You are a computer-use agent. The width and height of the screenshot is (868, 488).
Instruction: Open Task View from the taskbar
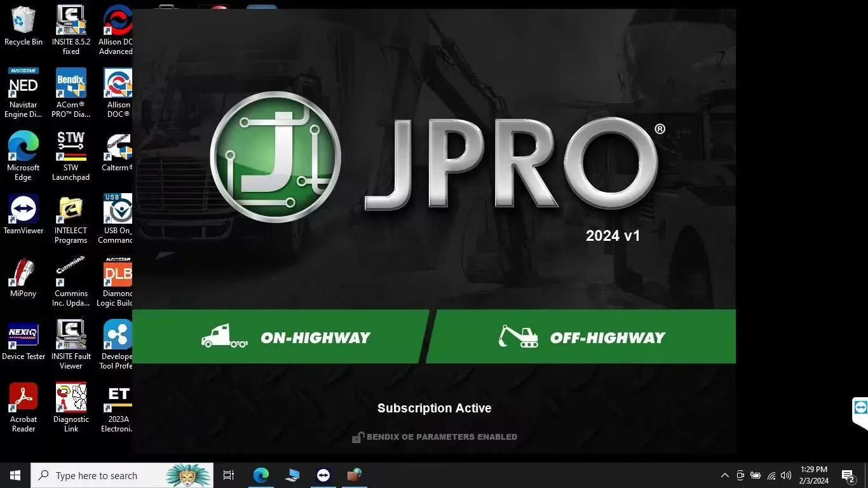click(x=228, y=475)
